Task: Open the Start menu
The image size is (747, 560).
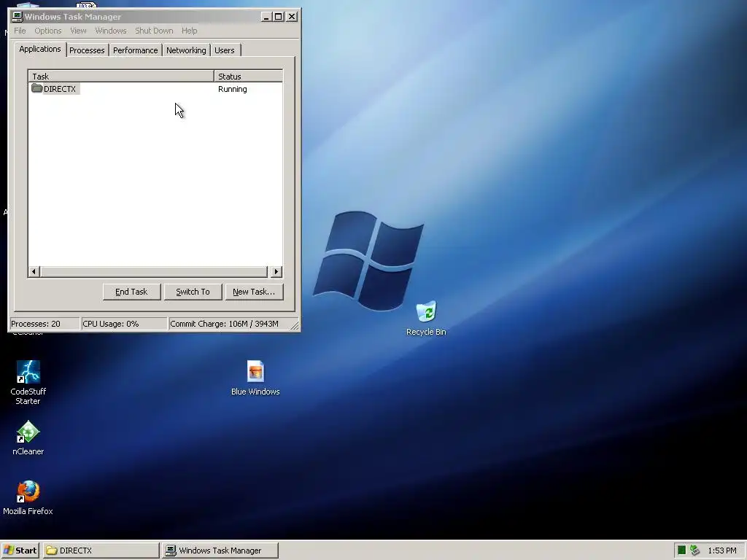Action: (x=20, y=551)
